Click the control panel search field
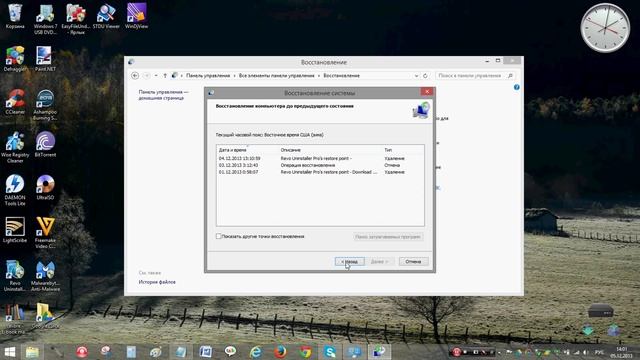The image size is (640, 360). coord(471,76)
